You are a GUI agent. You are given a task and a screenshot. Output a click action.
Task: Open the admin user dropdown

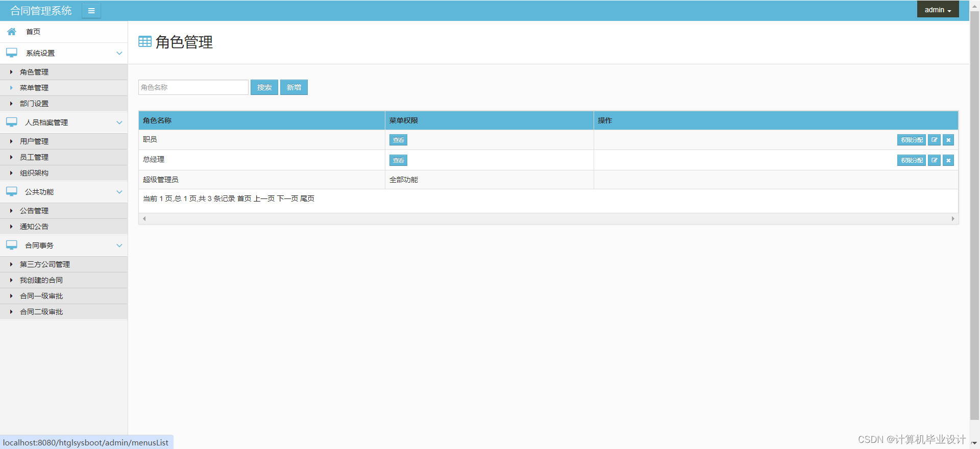tap(938, 10)
